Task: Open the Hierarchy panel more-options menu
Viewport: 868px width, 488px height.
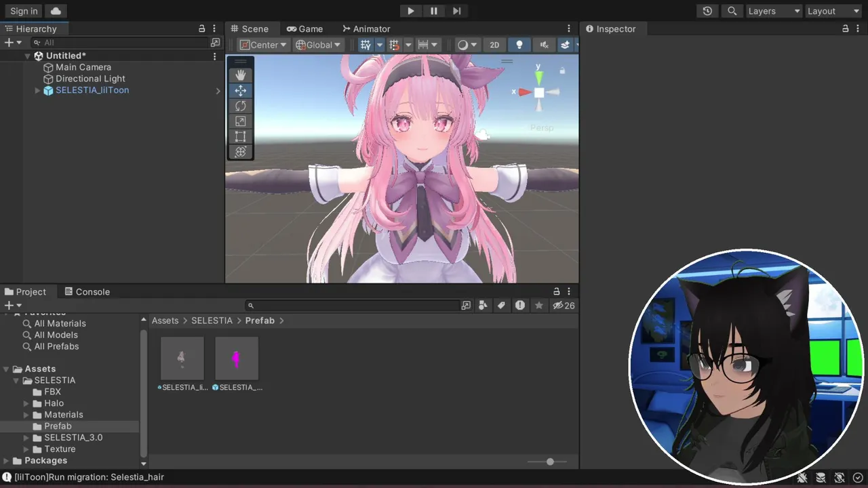Action: point(214,28)
